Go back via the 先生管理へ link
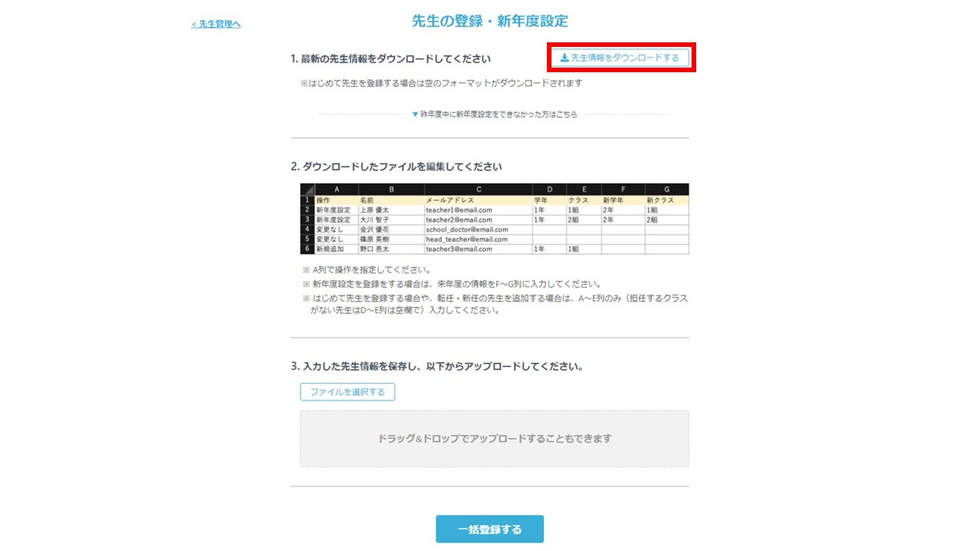The image size is (980, 551). click(216, 24)
